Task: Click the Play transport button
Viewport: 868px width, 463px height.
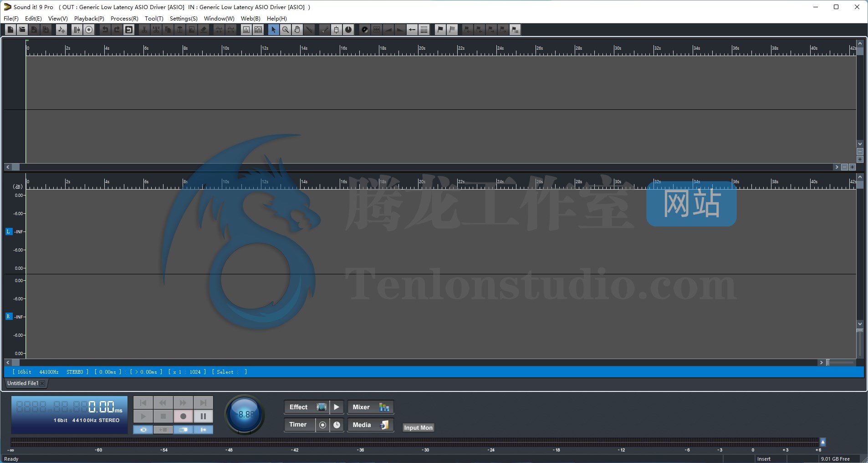Action: click(143, 416)
